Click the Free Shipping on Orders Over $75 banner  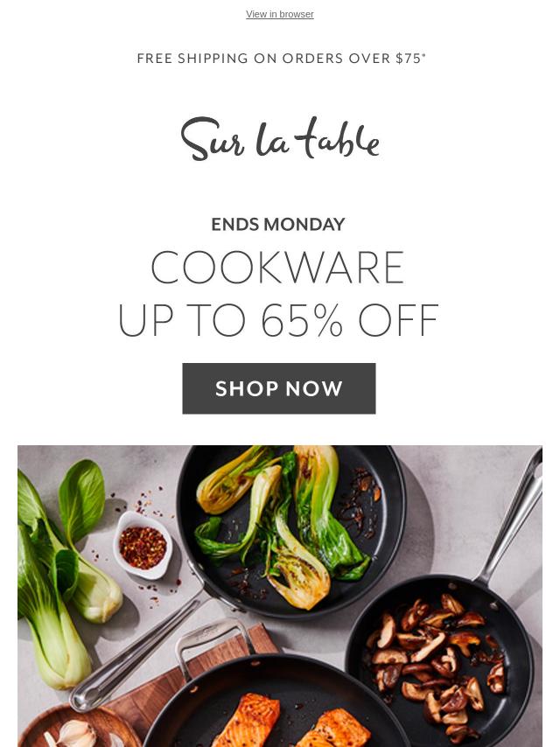tap(281, 58)
